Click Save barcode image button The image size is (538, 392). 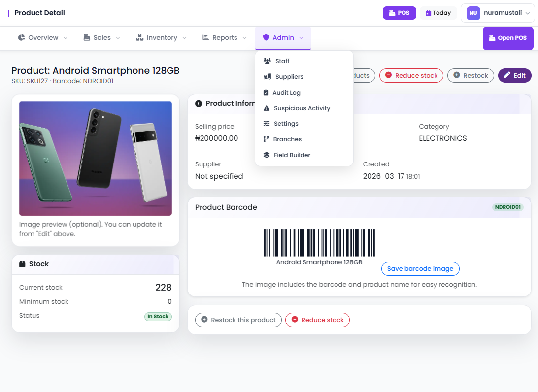pyautogui.click(x=420, y=269)
